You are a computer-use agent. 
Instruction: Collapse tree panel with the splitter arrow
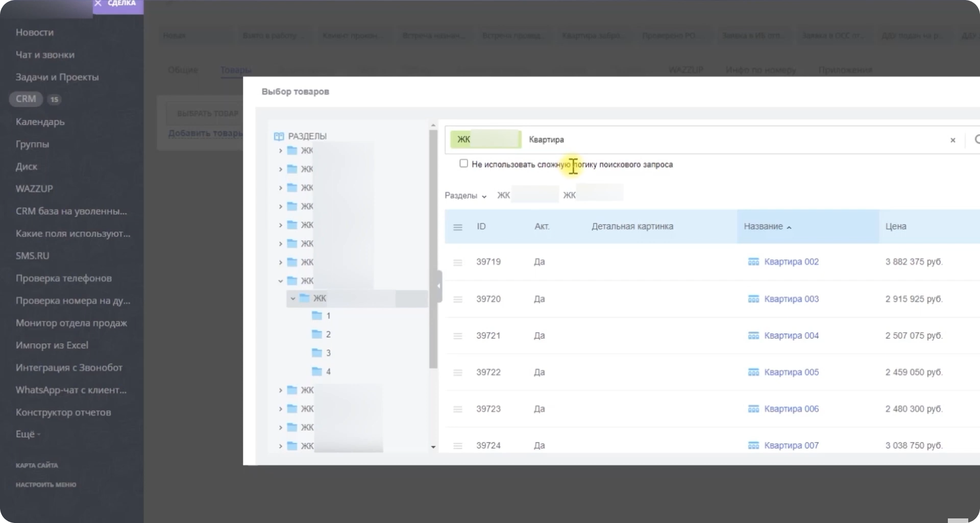coord(438,286)
